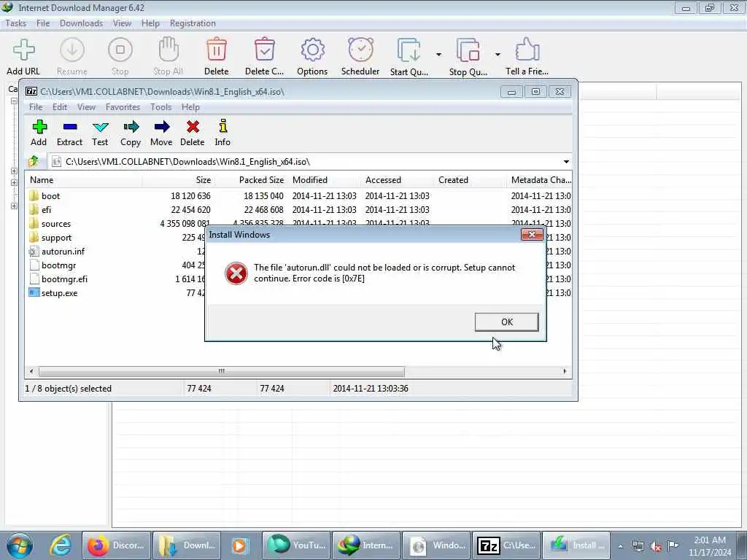Click IDM's Stop toolbar icon
Screen dimensions: 747x560
click(x=120, y=50)
